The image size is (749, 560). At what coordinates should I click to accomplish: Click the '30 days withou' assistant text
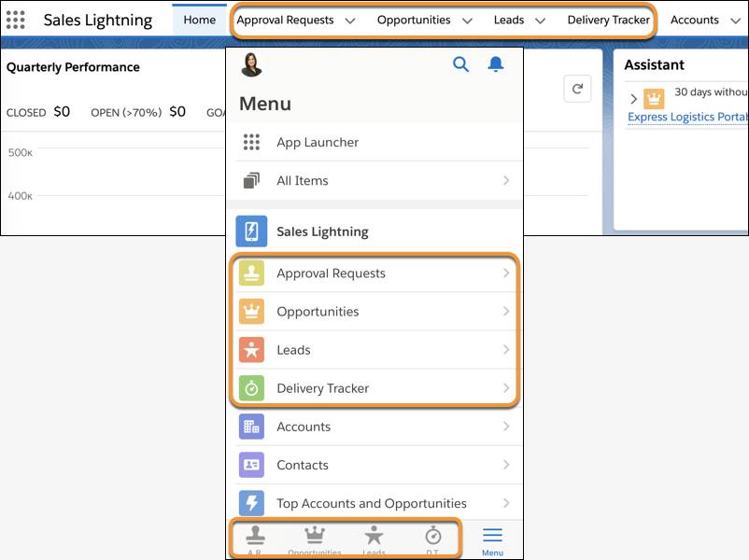click(x=711, y=92)
